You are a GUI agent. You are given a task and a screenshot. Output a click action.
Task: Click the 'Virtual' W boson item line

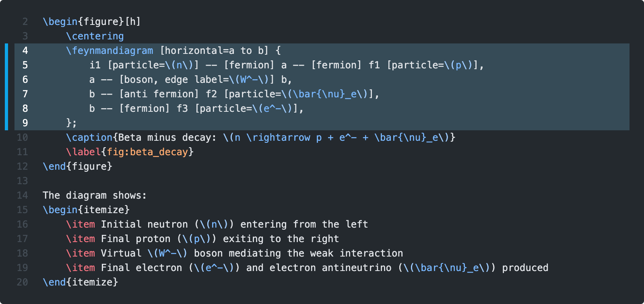pyautogui.click(x=234, y=253)
